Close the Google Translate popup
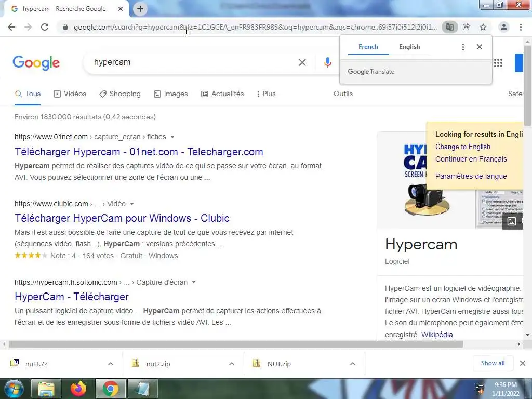 coord(480,47)
